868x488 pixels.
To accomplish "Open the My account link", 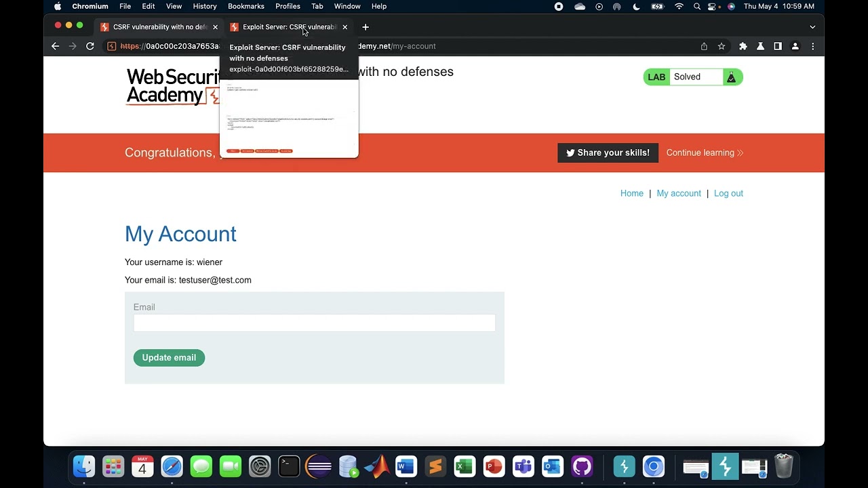I will click(x=679, y=193).
